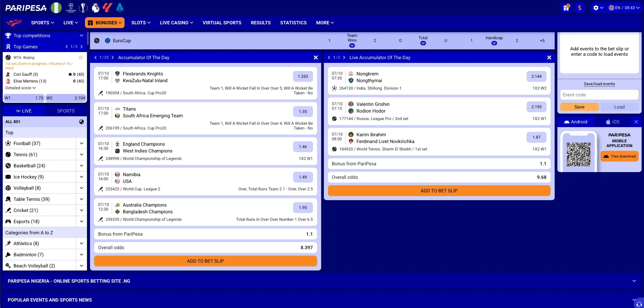Image resolution: width=644 pixels, height=308 pixels.
Task: Open the settings gear menu
Action: pyautogui.click(x=598, y=8)
